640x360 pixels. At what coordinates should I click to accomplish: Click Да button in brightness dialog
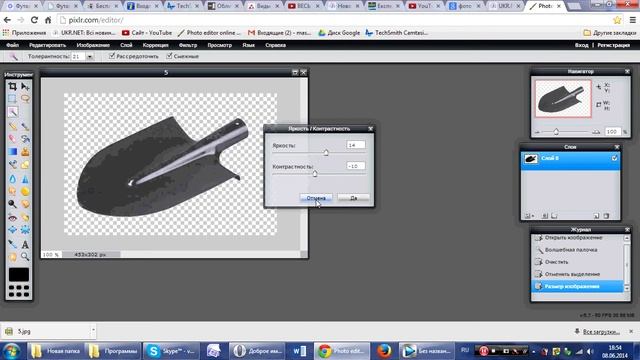(353, 198)
